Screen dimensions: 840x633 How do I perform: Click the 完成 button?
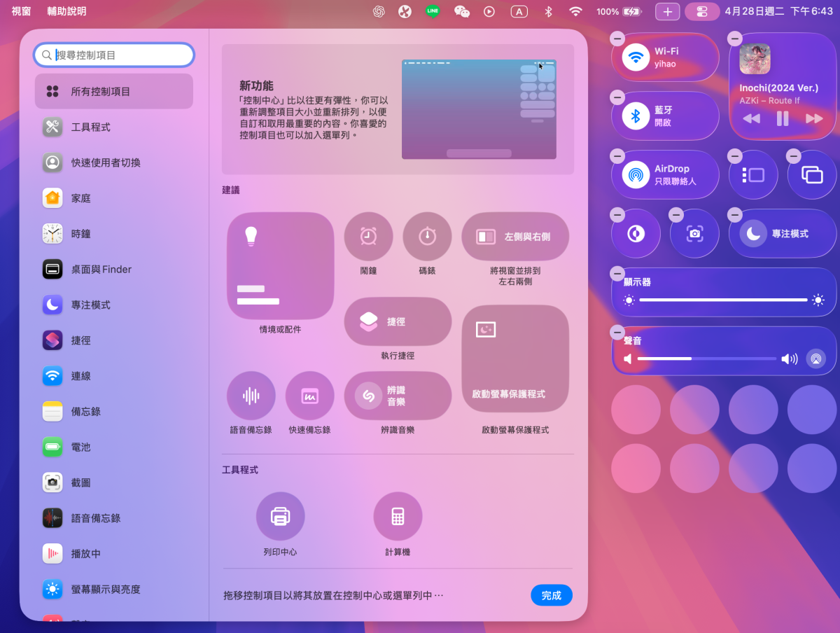[552, 595]
